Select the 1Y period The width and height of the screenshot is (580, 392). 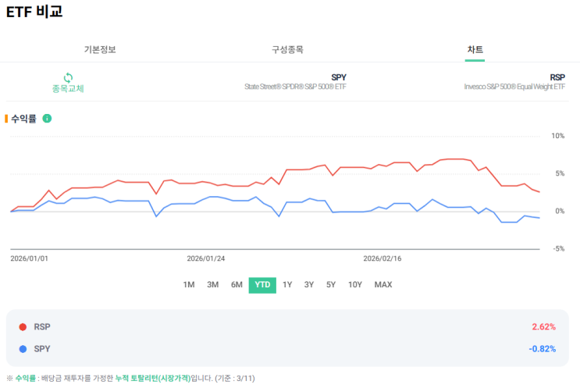pyautogui.click(x=287, y=285)
